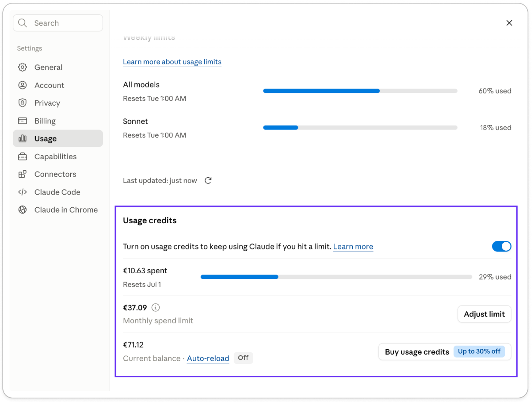Screen dimensions: 532x402
Task: Click the search magnifier icon
Action: coord(23,23)
